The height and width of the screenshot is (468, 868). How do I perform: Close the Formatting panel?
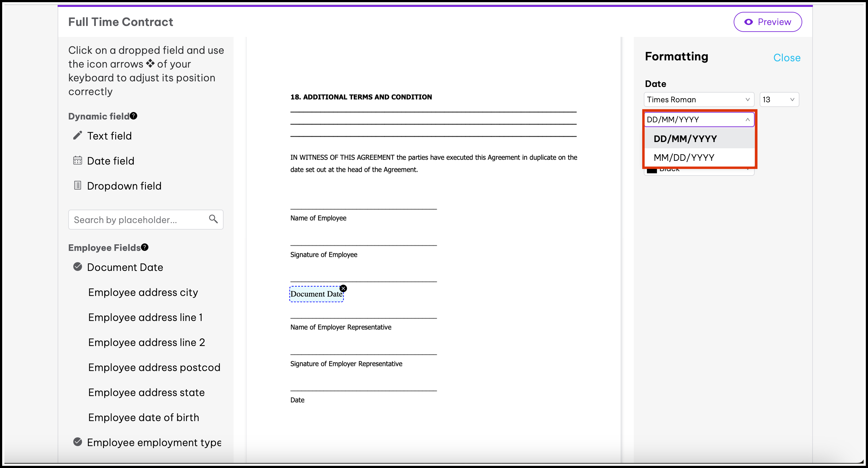[x=787, y=58]
